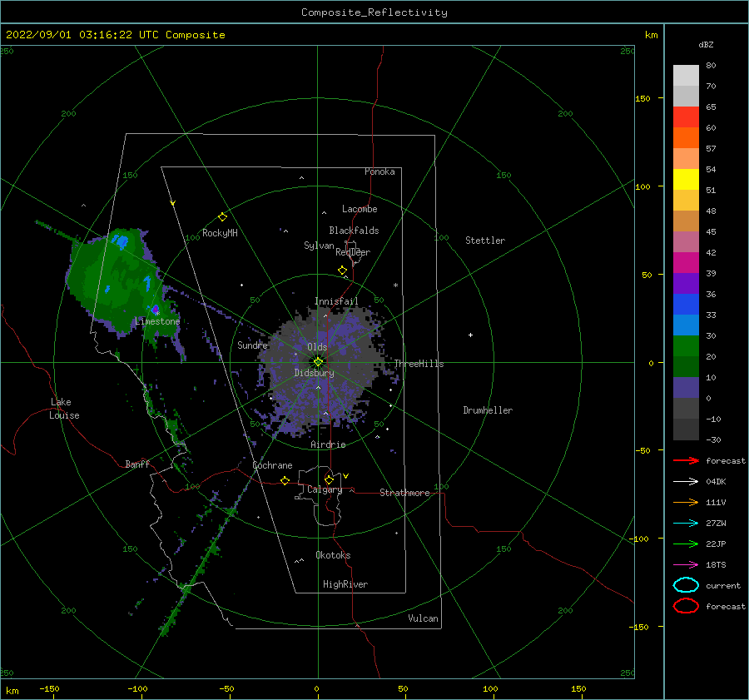
Task: Click the blue echo patch northwest of RockyMH storm
Action: coord(121,241)
